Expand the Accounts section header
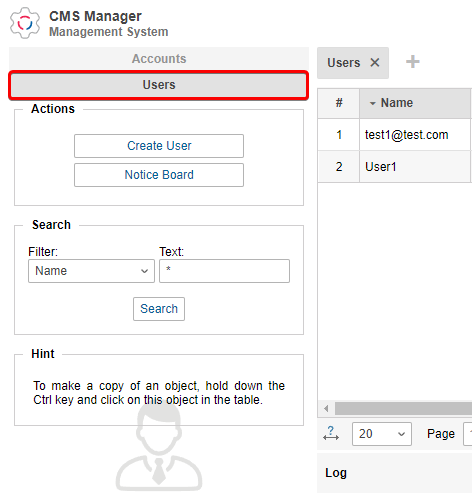The height and width of the screenshot is (493, 472). [159, 59]
